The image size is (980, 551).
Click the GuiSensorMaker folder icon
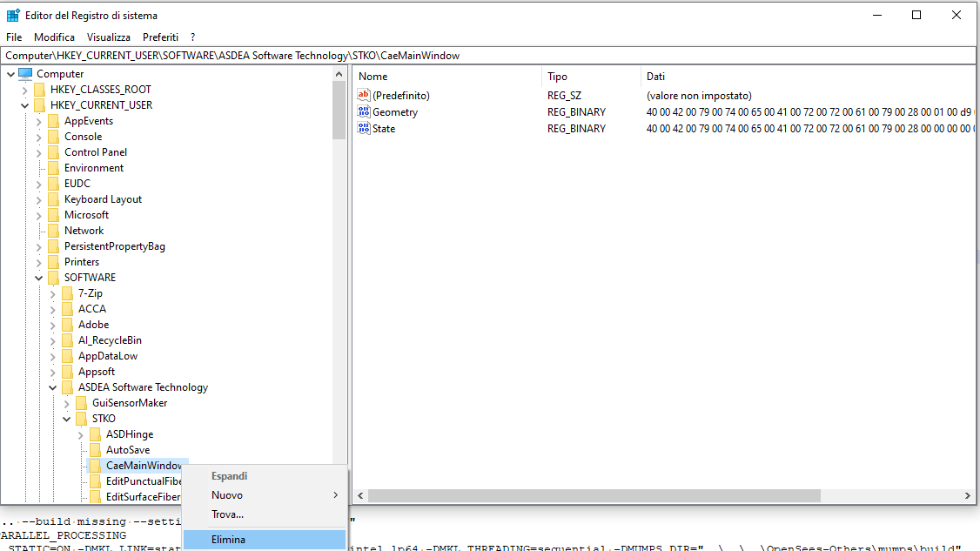[81, 403]
